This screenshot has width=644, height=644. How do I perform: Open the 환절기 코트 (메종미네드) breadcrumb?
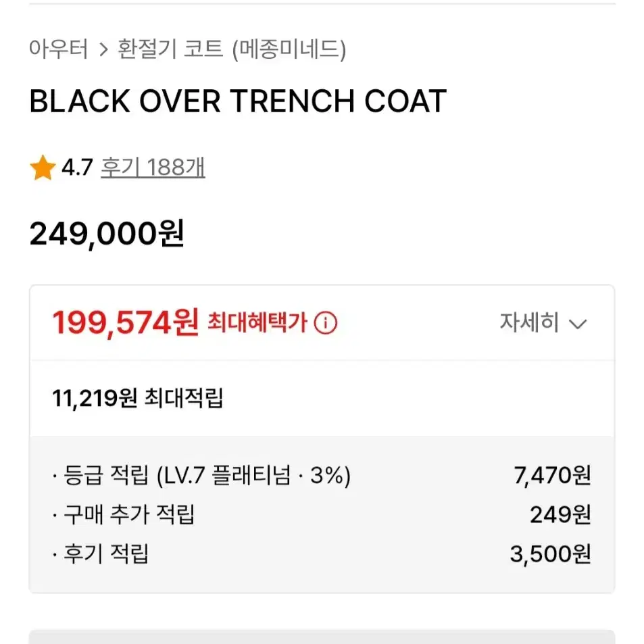click(232, 49)
